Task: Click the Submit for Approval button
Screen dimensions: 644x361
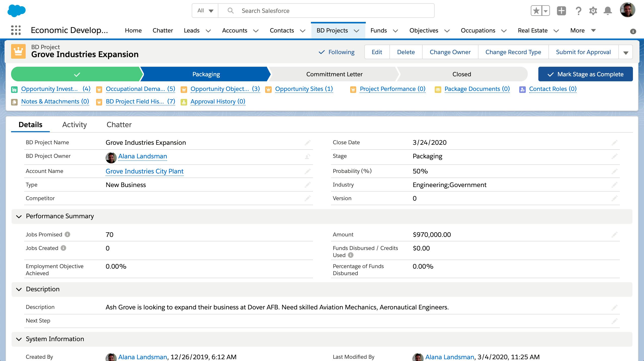Action: (583, 52)
